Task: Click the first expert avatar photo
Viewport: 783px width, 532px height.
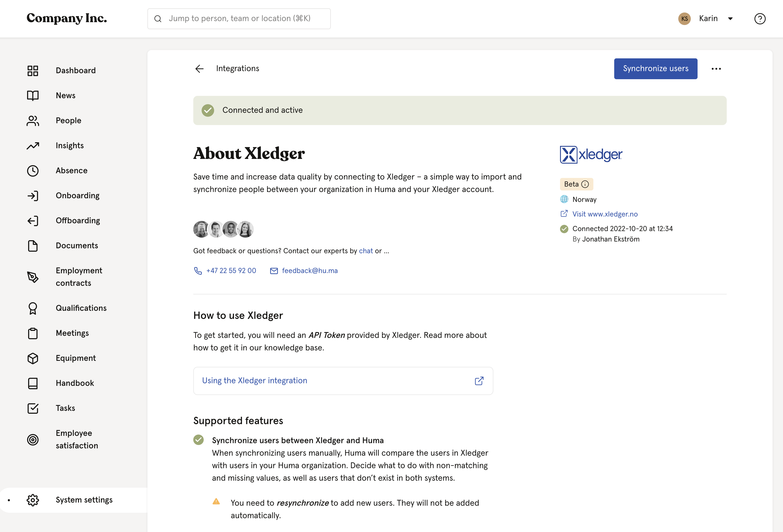Action: point(201,230)
